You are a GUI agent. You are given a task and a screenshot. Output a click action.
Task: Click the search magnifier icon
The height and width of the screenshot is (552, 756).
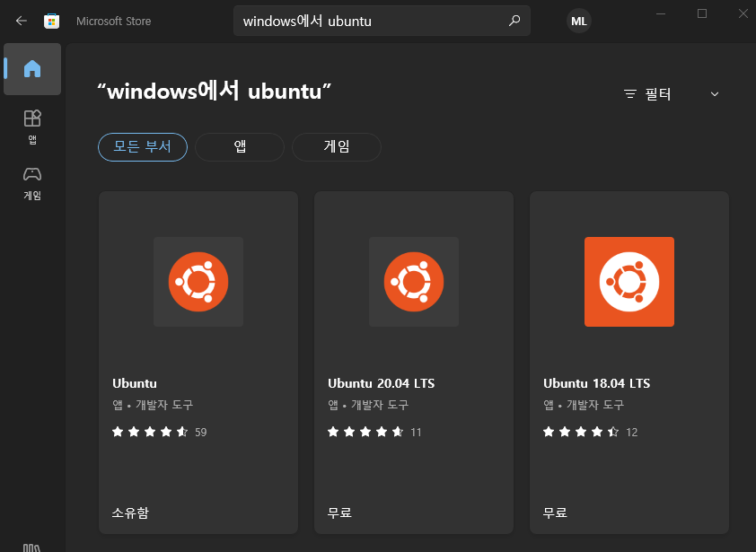pos(514,21)
